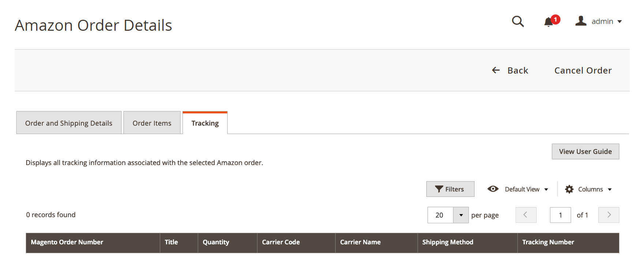Click the current page number field
Image resolution: width=644 pixels, height=258 pixels.
coord(560,215)
